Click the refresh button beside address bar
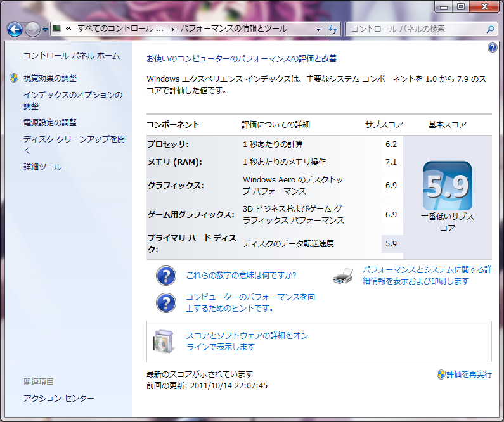Image resolution: width=504 pixels, height=422 pixels. click(x=333, y=29)
